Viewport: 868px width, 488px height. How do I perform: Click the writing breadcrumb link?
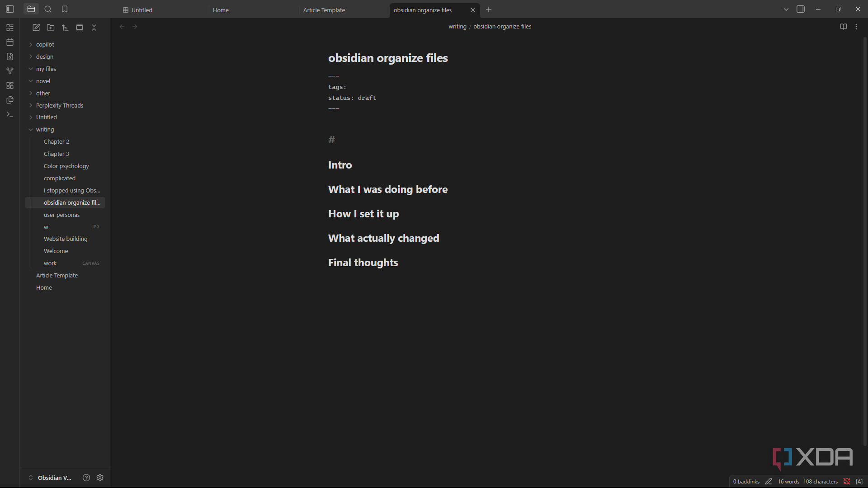coord(457,27)
